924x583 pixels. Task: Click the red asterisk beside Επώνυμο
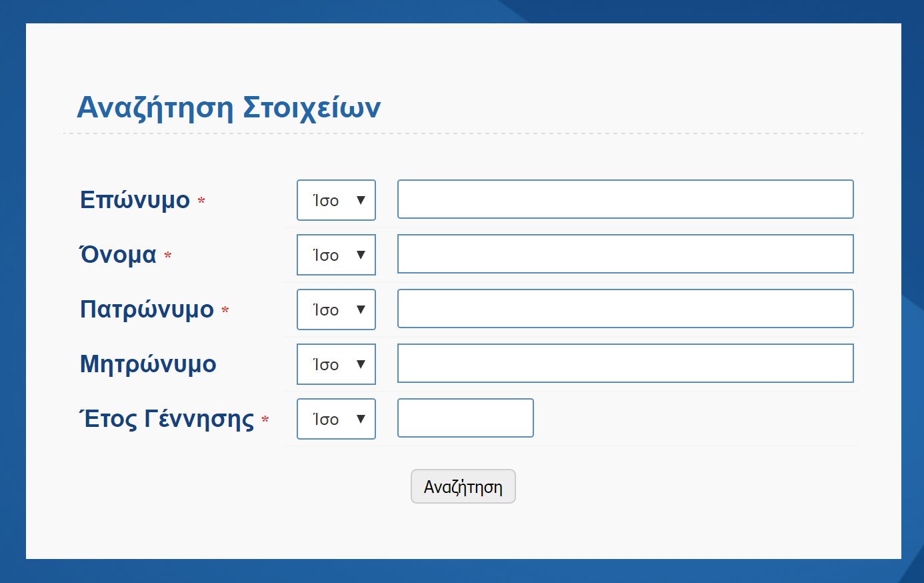201,201
